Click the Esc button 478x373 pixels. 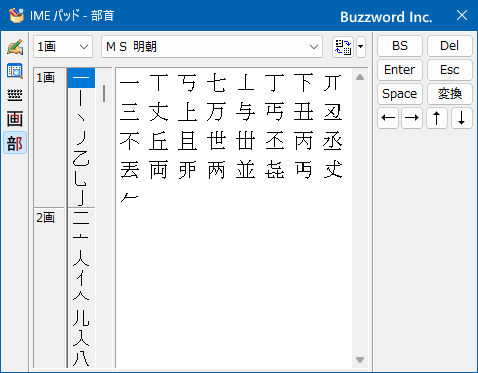pos(450,70)
